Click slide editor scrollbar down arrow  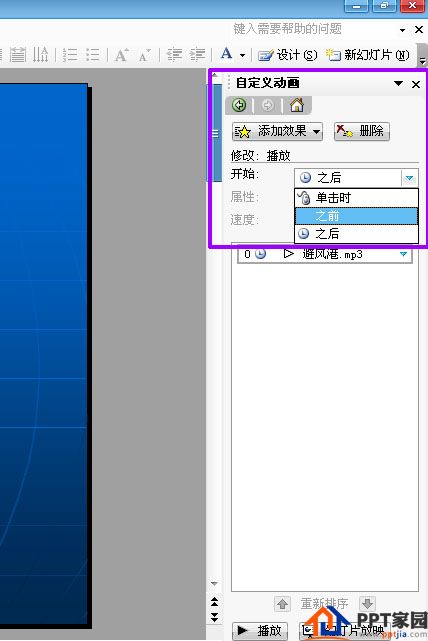[214, 583]
